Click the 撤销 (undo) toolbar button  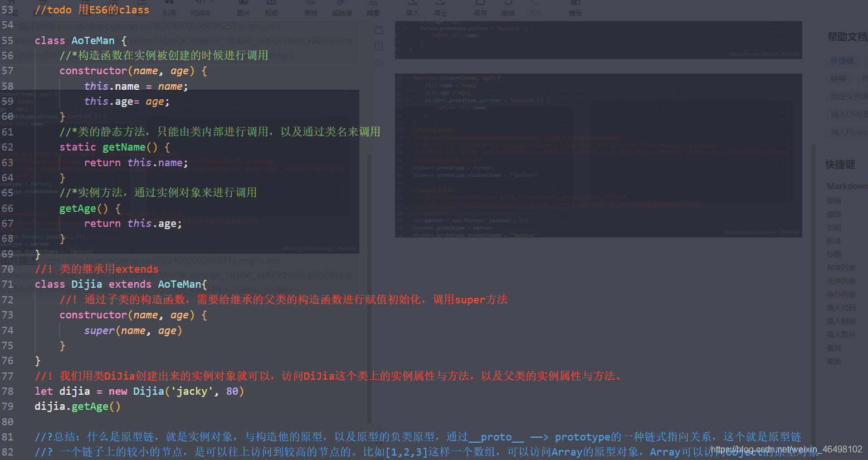[x=508, y=8]
